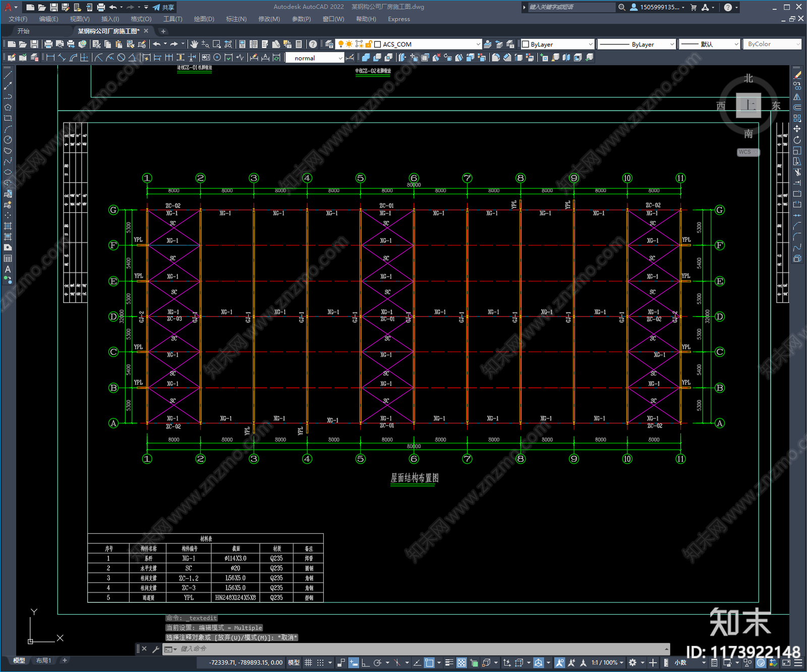Select the Move tool in the modify toolbar
The image size is (807, 672).
797,129
